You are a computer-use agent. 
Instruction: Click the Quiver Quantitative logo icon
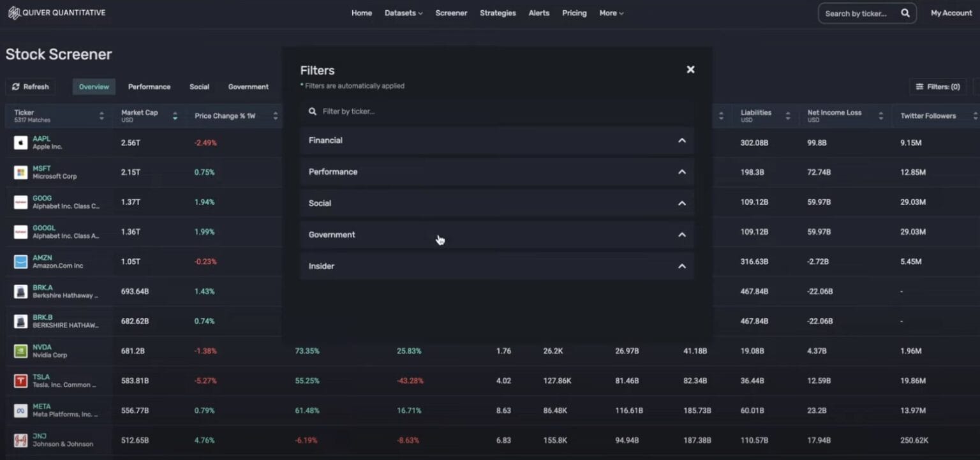click(14, 11)
